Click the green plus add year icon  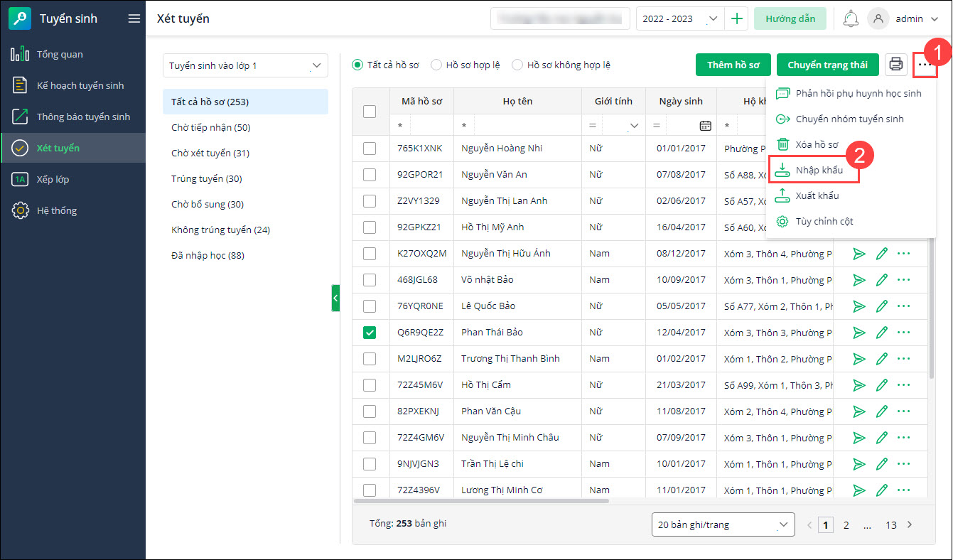(x=737, y=19)
